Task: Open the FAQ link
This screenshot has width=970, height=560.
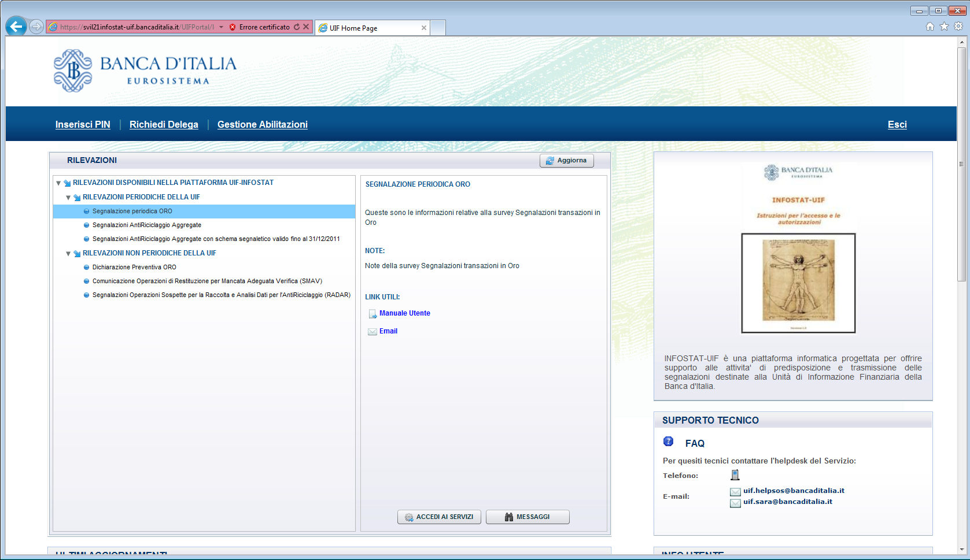Action: [x=695, y=443]
